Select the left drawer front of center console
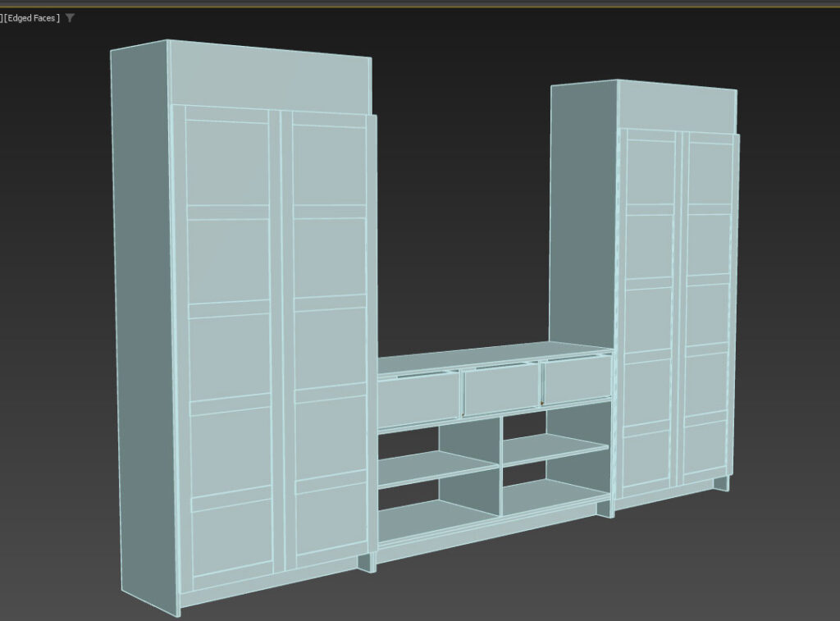840x621 pixels. [x=418, y=399]
